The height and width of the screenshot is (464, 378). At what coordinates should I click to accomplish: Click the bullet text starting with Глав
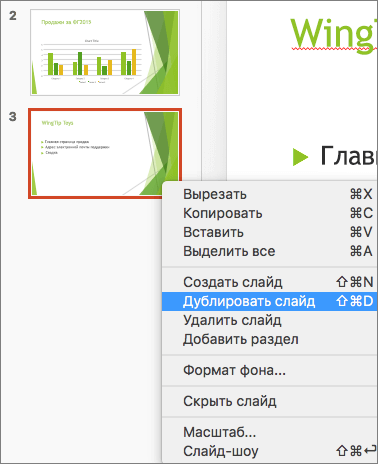(348, 156)
